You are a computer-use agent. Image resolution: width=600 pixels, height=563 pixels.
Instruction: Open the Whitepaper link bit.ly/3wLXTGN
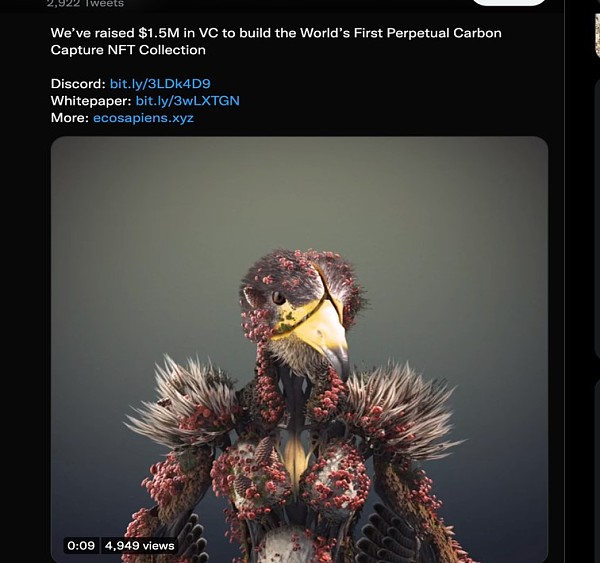pyautogui.click(x=188, y=101)
